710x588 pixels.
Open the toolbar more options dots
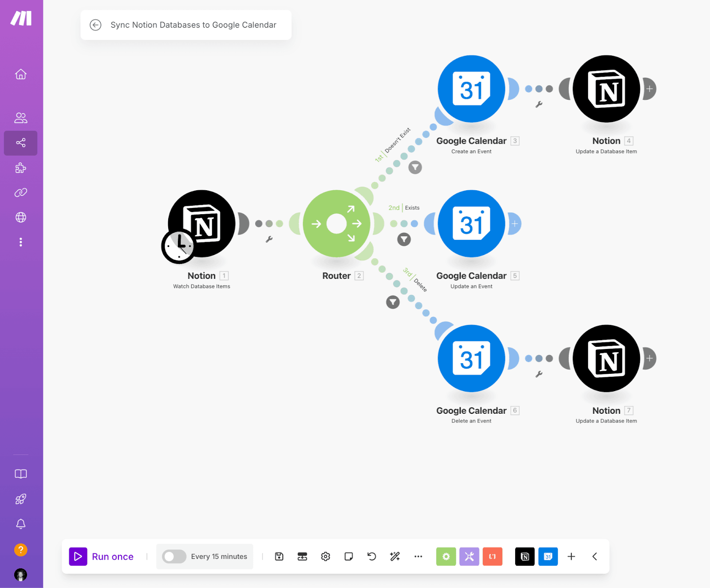[x=418, y=557]
